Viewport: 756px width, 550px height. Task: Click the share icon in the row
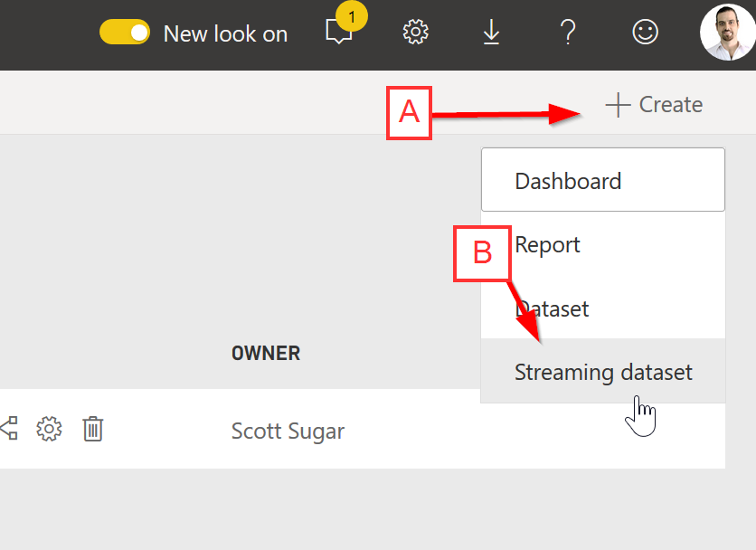[x=9, y=429]
